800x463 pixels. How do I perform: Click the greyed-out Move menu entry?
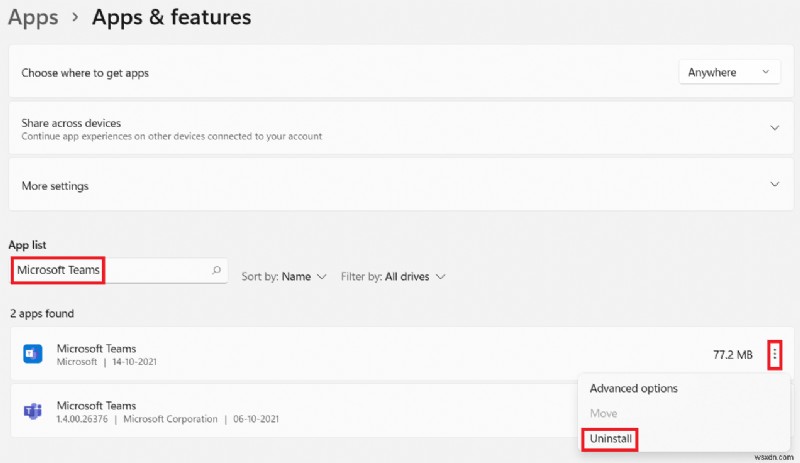click(603, 413)
